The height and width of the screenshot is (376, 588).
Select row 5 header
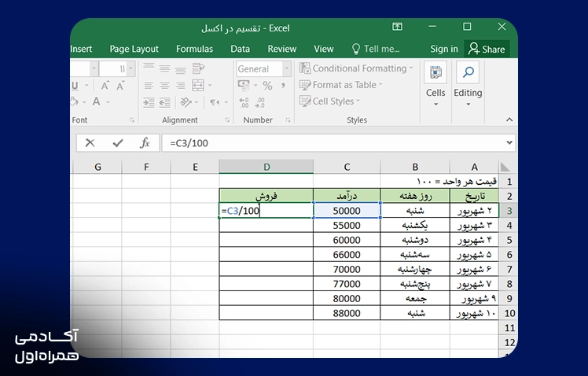click(509, 240)
